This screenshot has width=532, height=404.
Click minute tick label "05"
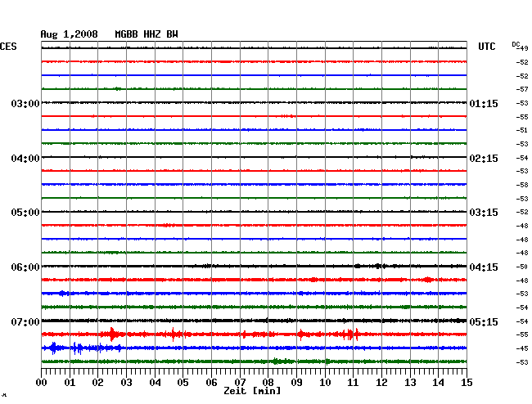point(183,382)
